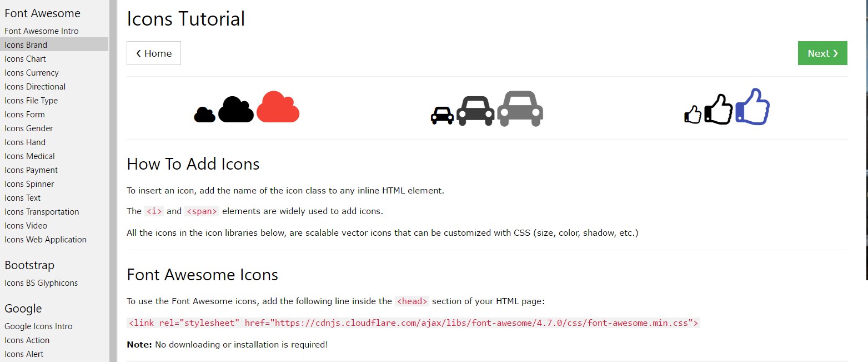Go to the Next tutorial page
The height and width of the screenshot is (362, 868).
tap(822, 53)
